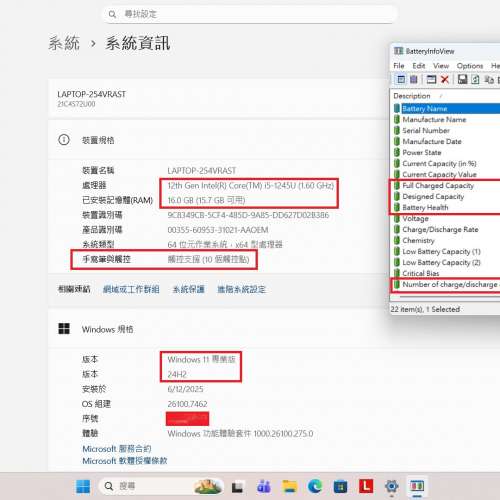This screenshot has height=500, width=500.
Task: Click the refresh page toolbar icon
Action: 476,79
